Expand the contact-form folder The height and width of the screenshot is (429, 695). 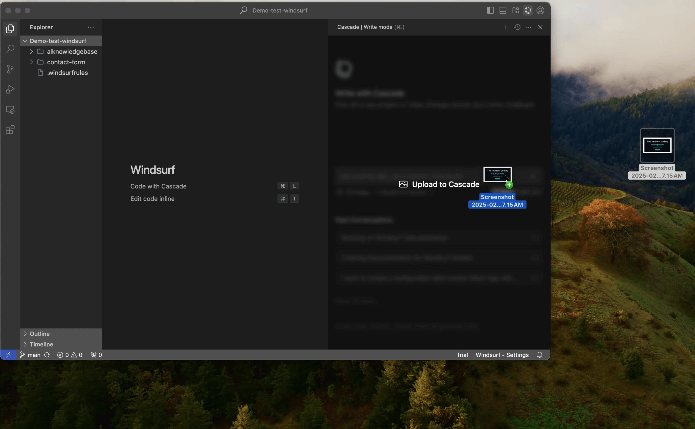61,62
